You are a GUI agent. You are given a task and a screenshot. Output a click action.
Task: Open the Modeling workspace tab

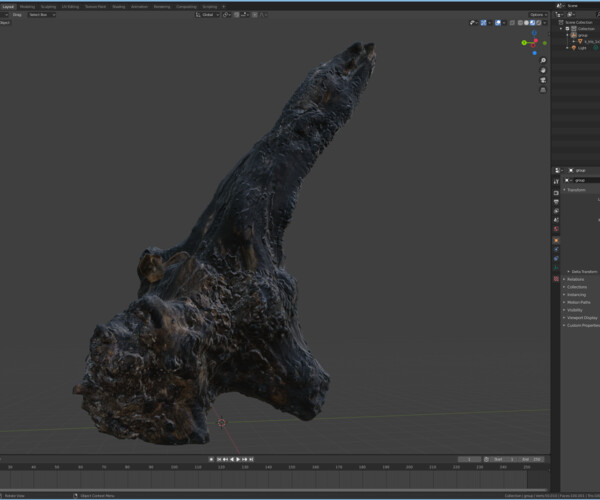pos(27,7)
